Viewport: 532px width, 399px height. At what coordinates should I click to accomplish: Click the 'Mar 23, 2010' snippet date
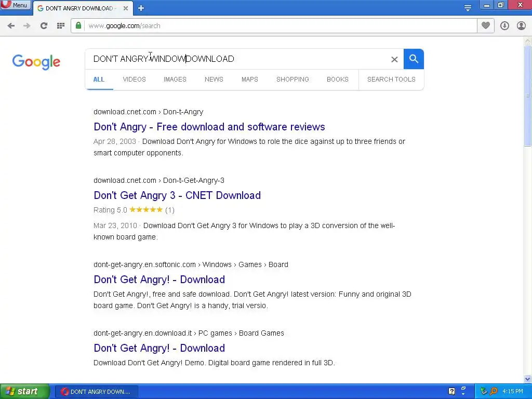[x=115, y=225]
